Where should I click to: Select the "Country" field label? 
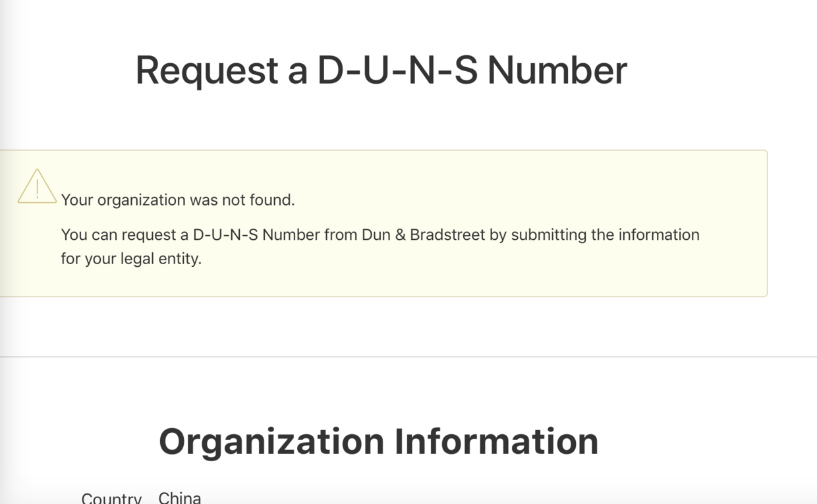pos(111,498)
